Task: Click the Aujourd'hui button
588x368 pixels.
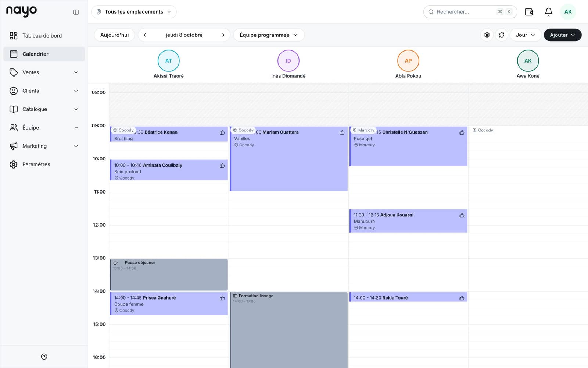Action: pyautogui.click(x=114, y=35)
